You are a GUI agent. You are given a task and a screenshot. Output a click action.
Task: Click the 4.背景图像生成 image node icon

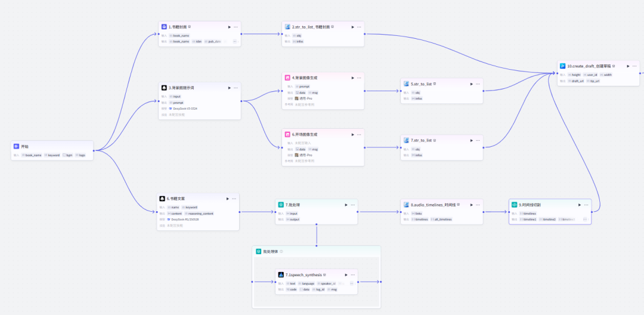(x=287, y=78)
